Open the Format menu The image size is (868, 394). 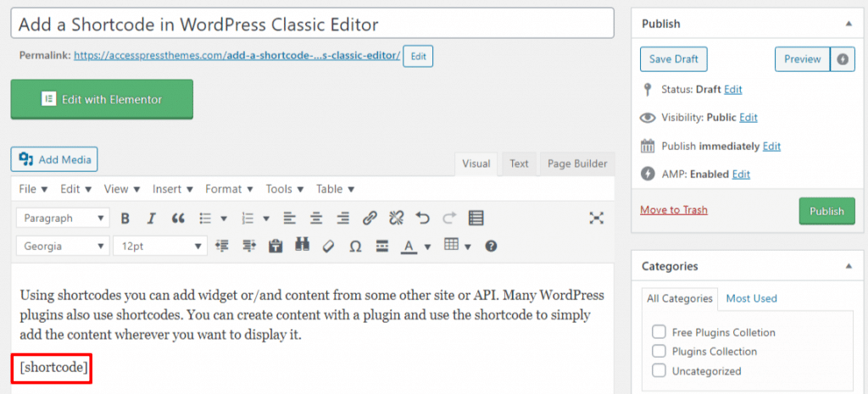[x=229, y=189]
